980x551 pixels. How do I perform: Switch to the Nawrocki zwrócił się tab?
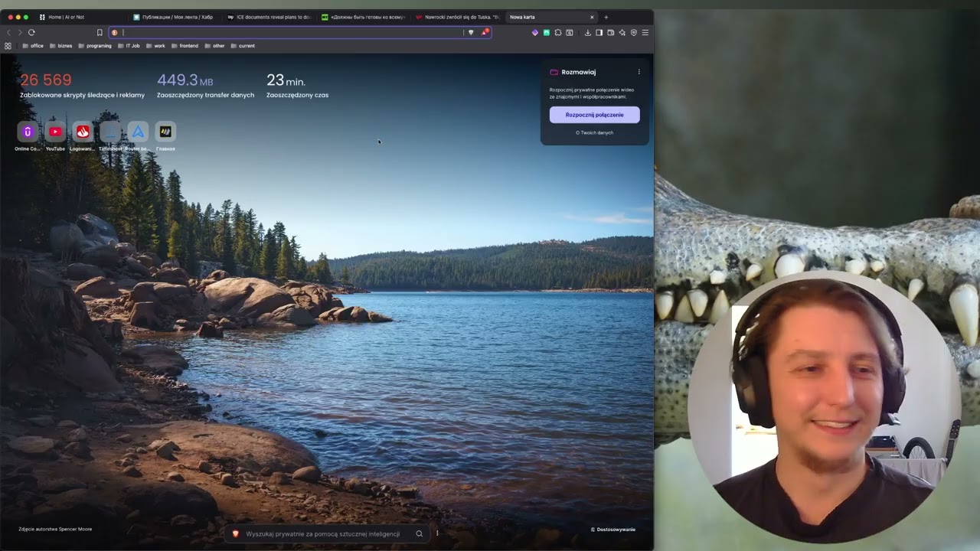coord(457,17)
